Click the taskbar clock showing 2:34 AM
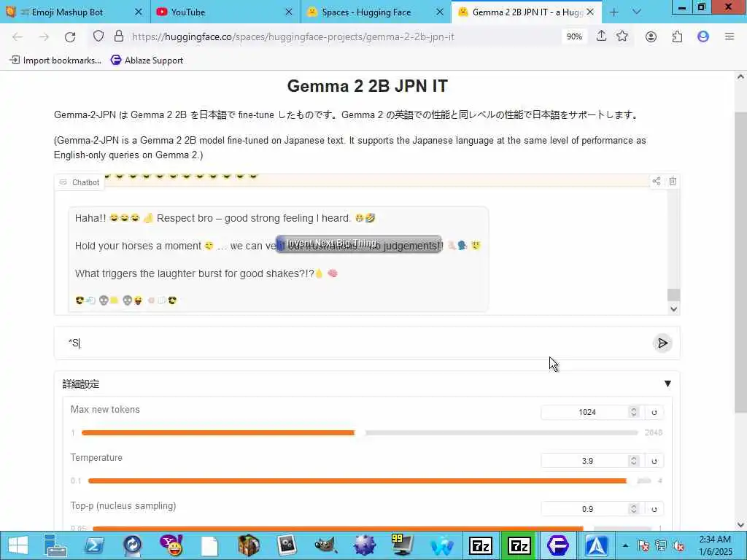 click(715, 545)
